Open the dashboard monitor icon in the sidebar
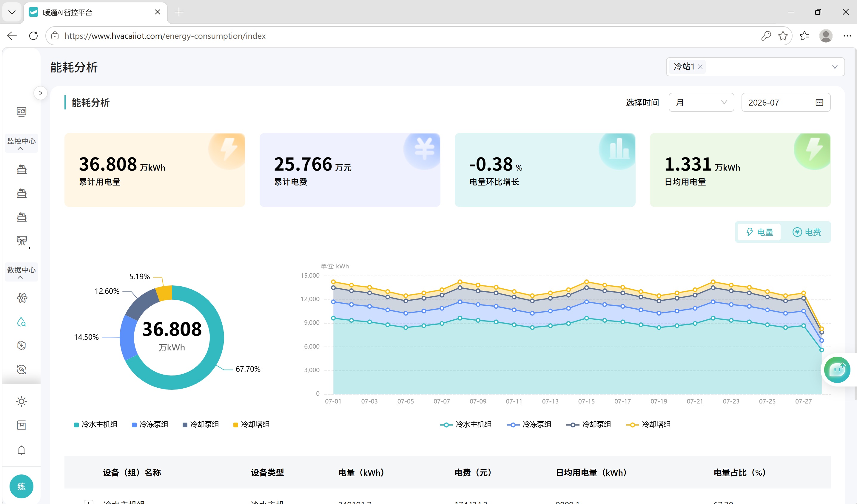857x504 pixels. point(21,112)
